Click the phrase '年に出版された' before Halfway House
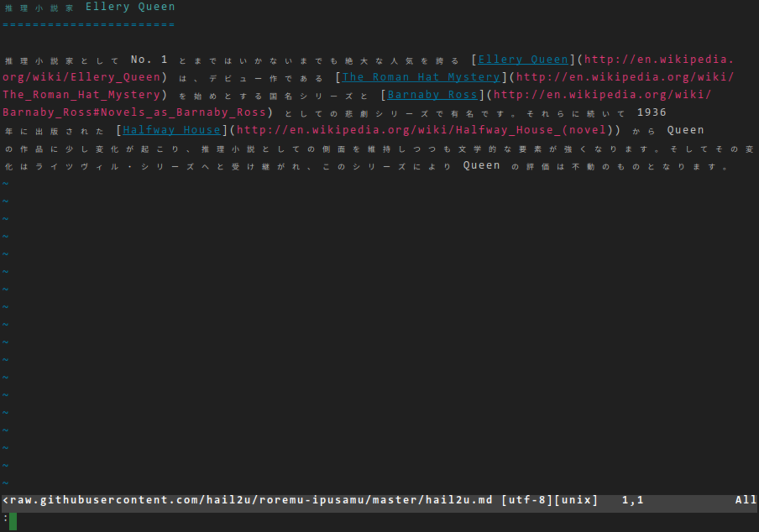759x532 pixels. 55,131
